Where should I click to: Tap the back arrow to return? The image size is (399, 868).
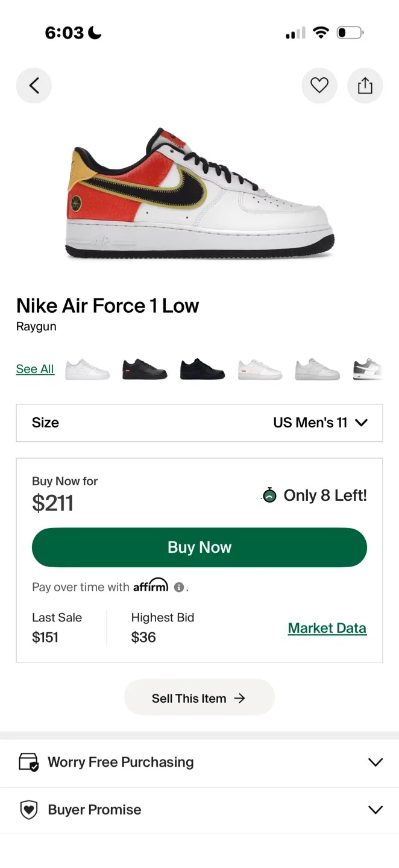click(34, 85)
